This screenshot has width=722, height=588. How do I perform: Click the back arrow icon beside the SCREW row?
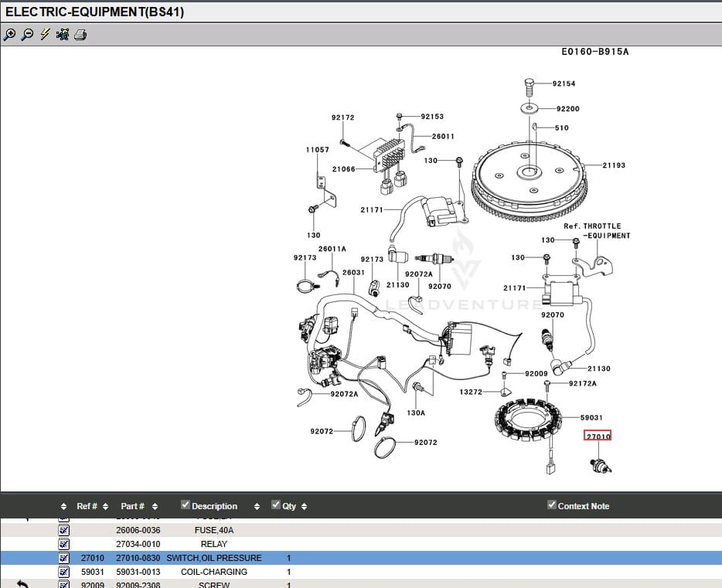22,584
